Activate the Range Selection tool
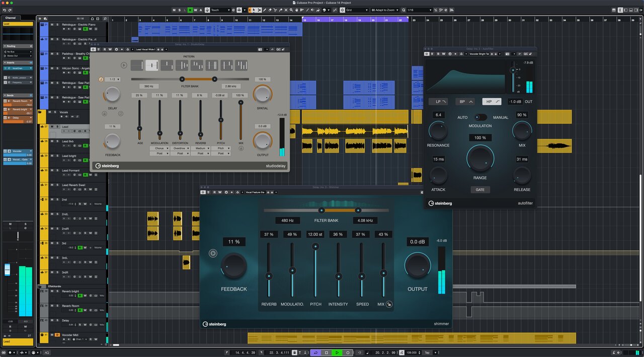Screen dimensions: 644x357 [259, 10]
